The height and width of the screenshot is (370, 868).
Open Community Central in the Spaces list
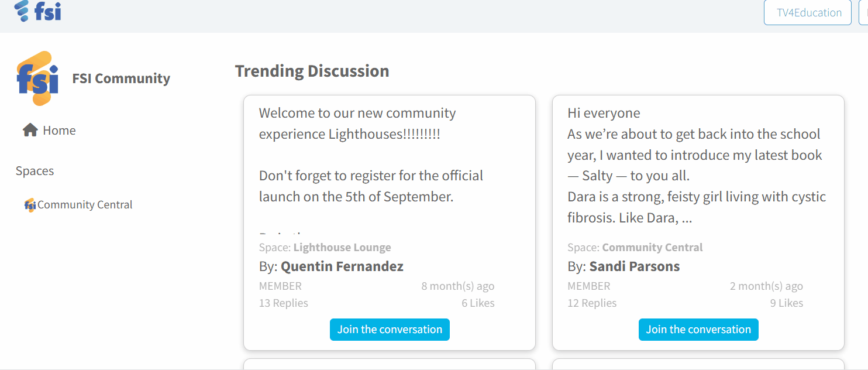[85, 205]
